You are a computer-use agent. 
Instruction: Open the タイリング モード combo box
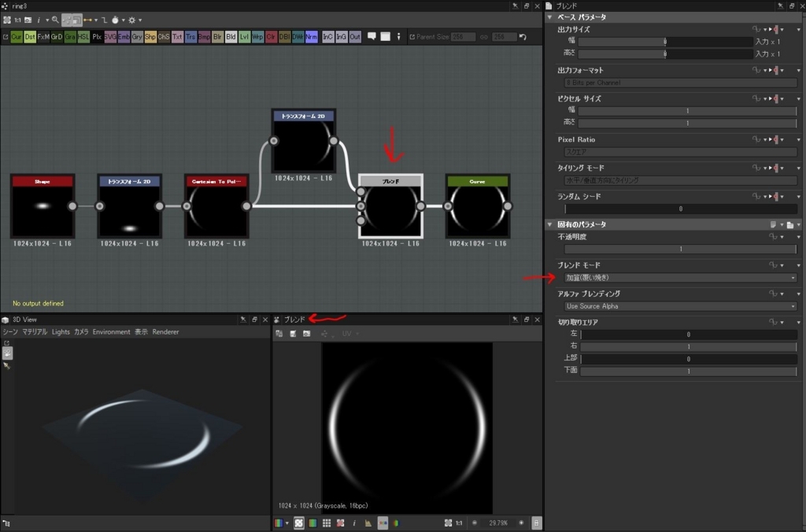[681, 180]
